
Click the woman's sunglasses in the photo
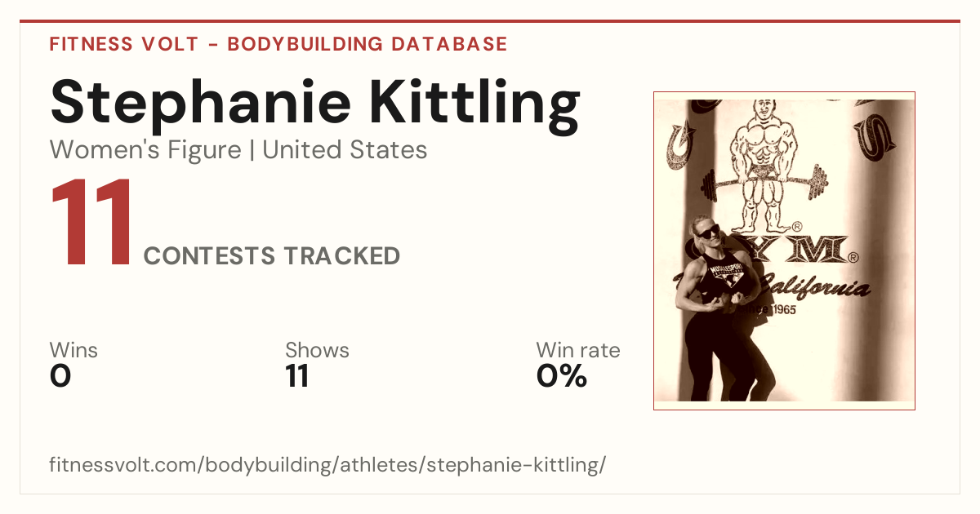click(707, 232)
